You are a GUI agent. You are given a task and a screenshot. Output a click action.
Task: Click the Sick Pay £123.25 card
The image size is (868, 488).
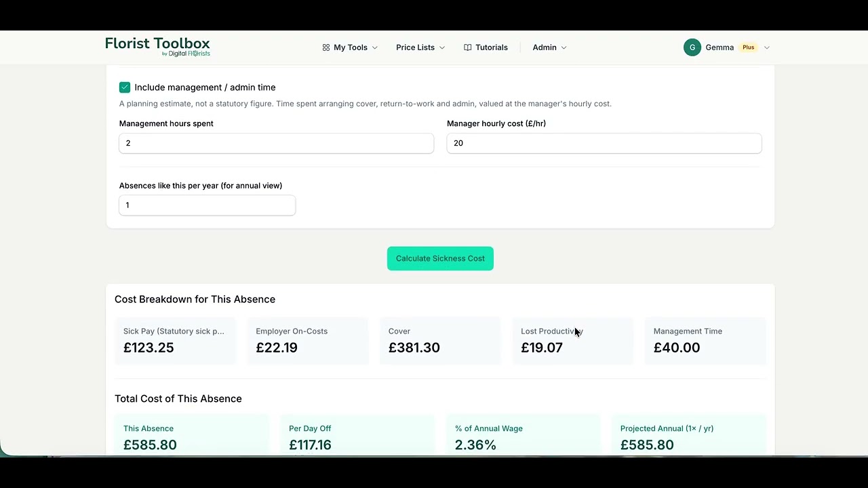point(175,341)
